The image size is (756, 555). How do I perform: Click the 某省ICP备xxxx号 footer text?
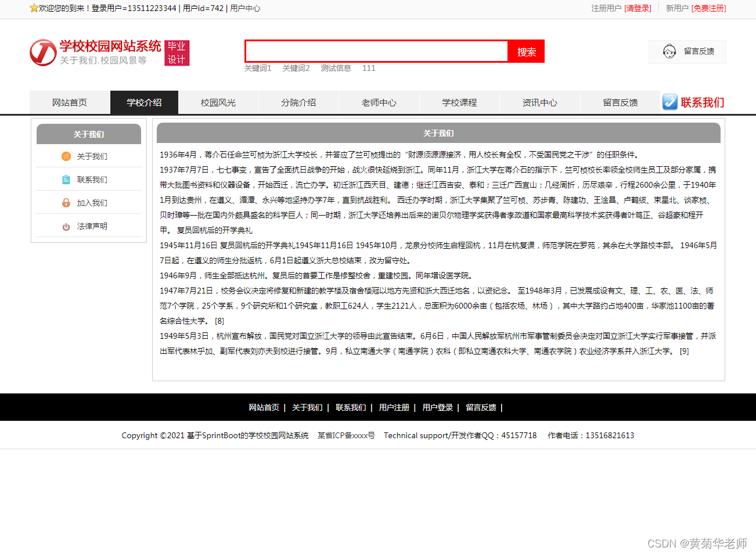coord(346,435)
